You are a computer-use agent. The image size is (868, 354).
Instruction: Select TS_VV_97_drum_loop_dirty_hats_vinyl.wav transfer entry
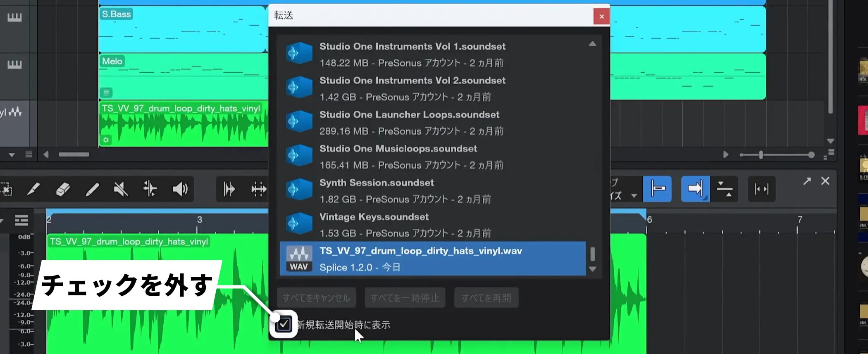point(432,259)
